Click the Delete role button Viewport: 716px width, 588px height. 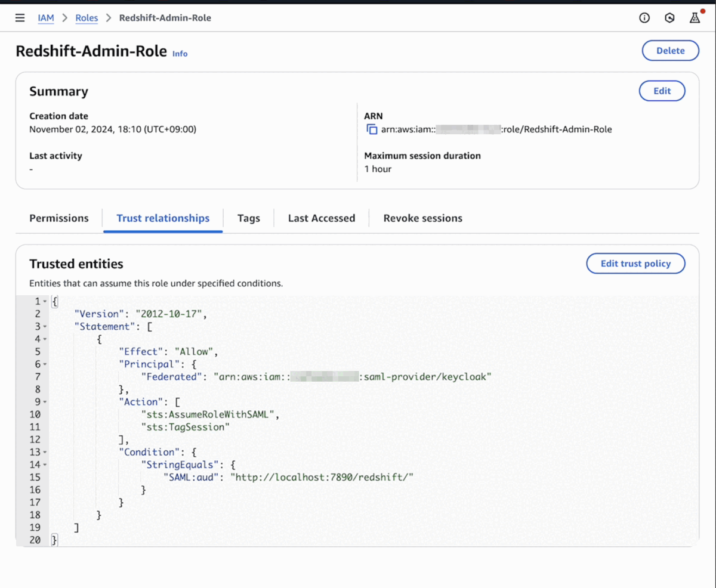pyautogui.click(x=670, y=51)
